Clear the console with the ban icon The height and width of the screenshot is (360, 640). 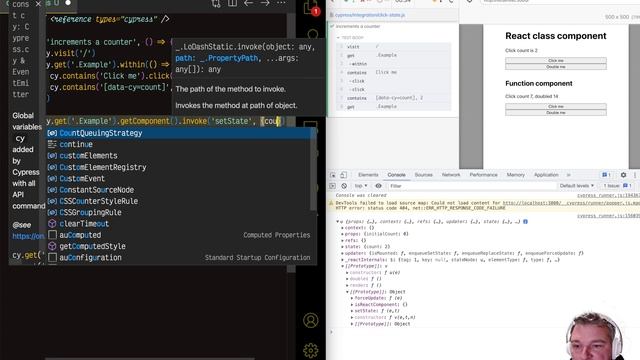pos(344,186)
